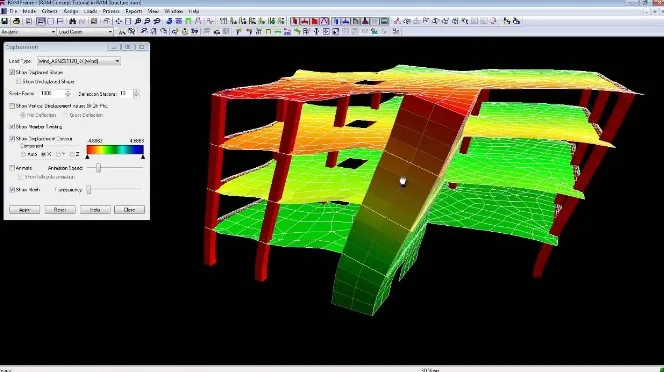664x372 pixels.
Task: Open the Analysis mode dropdown
Action: point(28,32)
